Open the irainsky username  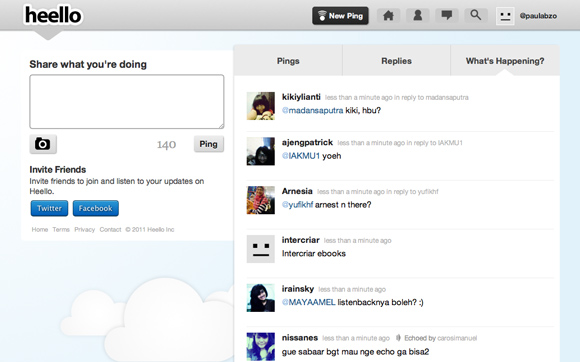298,289
